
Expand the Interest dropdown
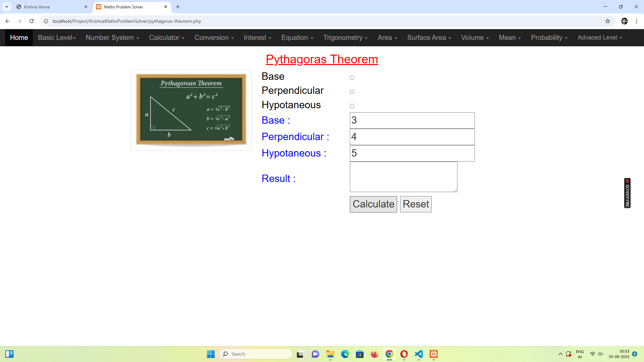tap(258, 38)
